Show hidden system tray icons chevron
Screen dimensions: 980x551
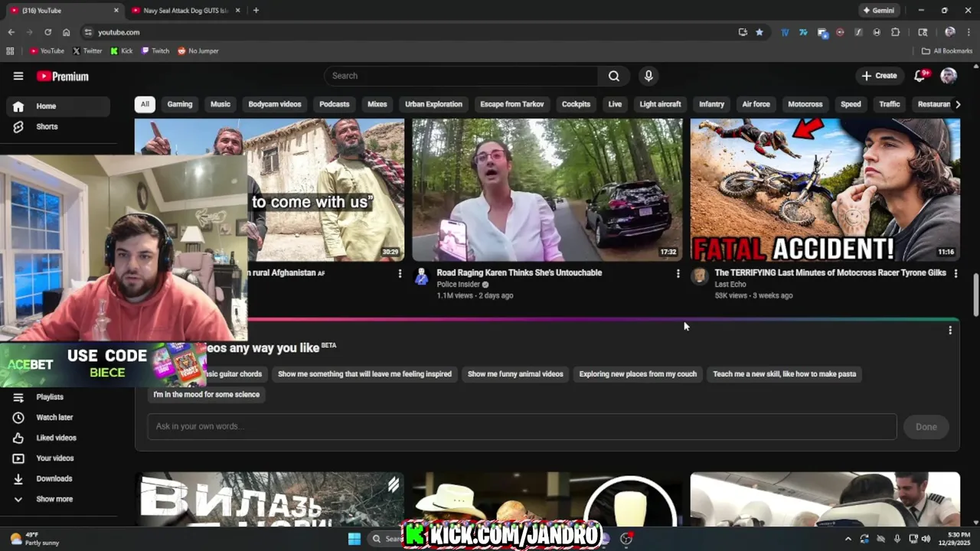point(848,539)
